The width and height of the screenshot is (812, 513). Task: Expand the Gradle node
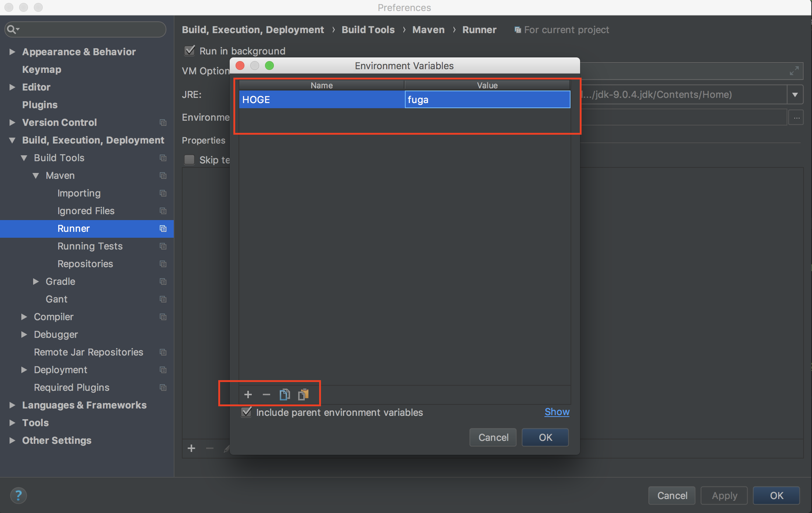click(x=36, y=282)
